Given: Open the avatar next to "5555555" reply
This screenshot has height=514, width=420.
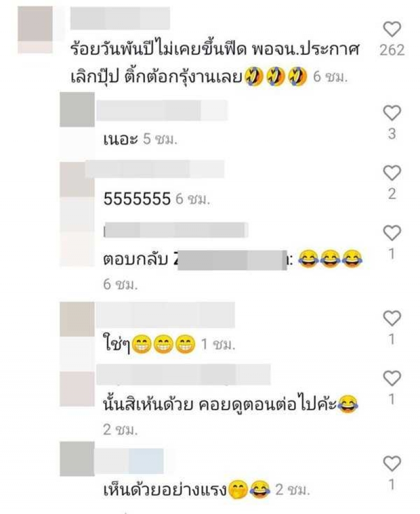Looking at the screenshot, I should (x=77, y=180).
